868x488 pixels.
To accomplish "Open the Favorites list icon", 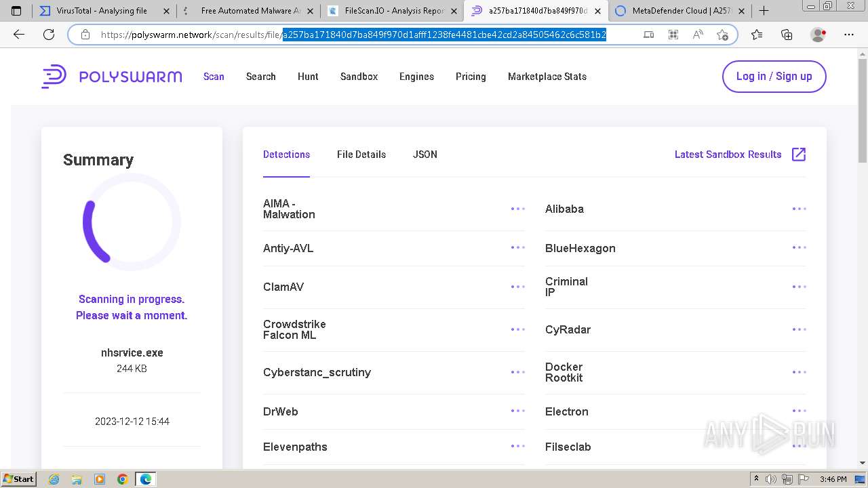I will (757, 35).
